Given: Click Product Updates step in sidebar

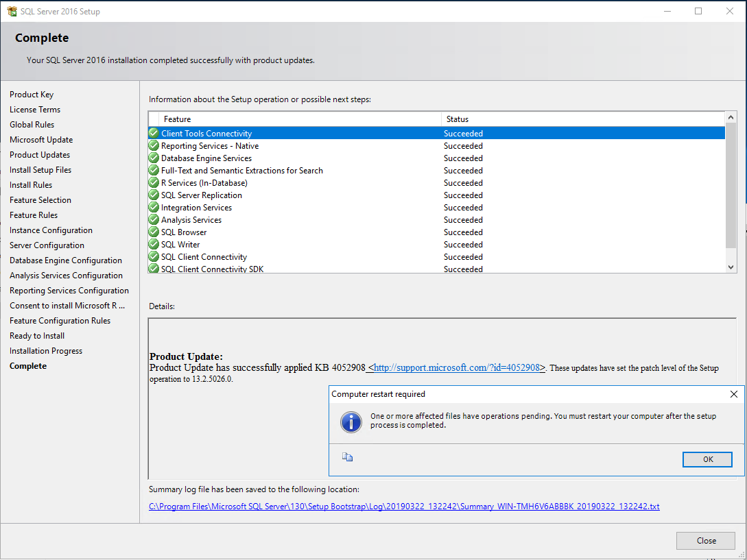Looking at the screenshot, I should 40,155.
